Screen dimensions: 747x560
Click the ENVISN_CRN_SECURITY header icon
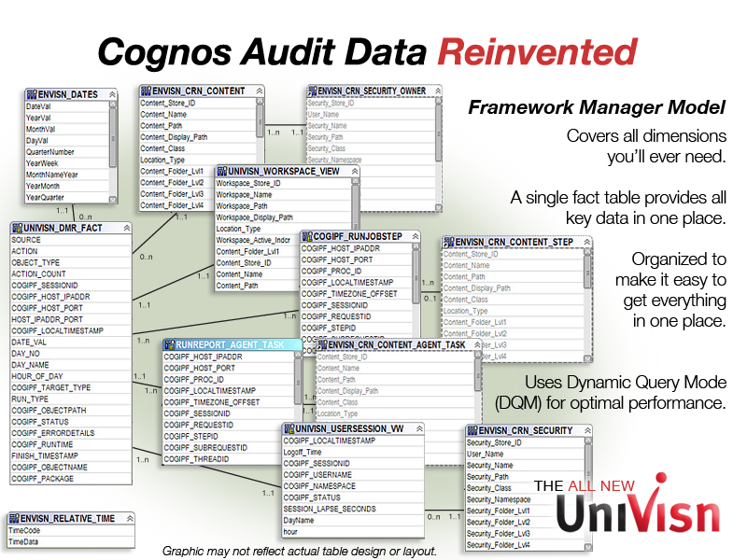(x=471, y=430)
